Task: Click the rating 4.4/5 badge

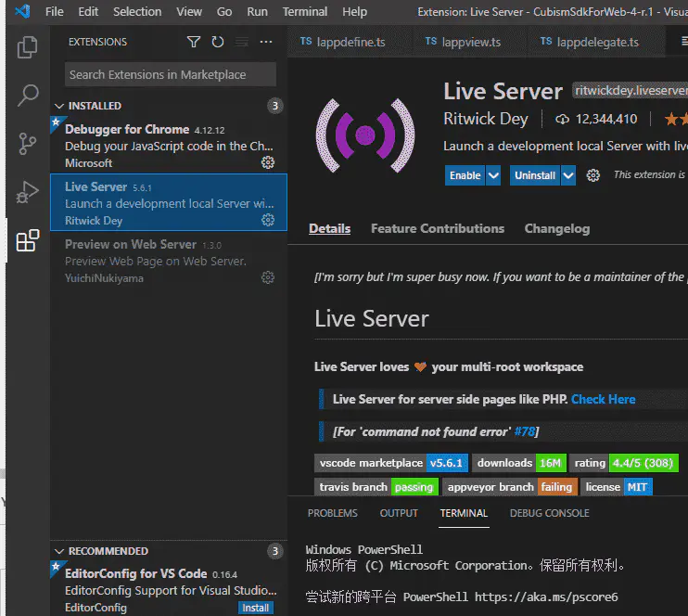Action: [624, 463]
